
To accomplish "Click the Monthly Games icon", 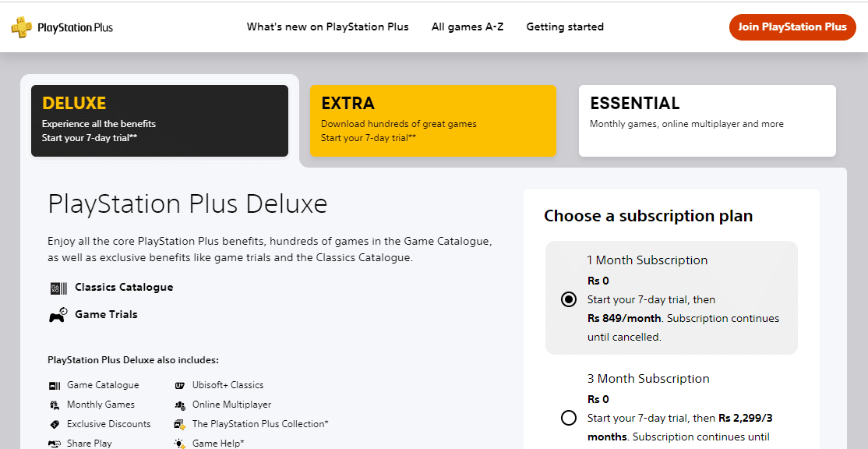I will (55, 404).
